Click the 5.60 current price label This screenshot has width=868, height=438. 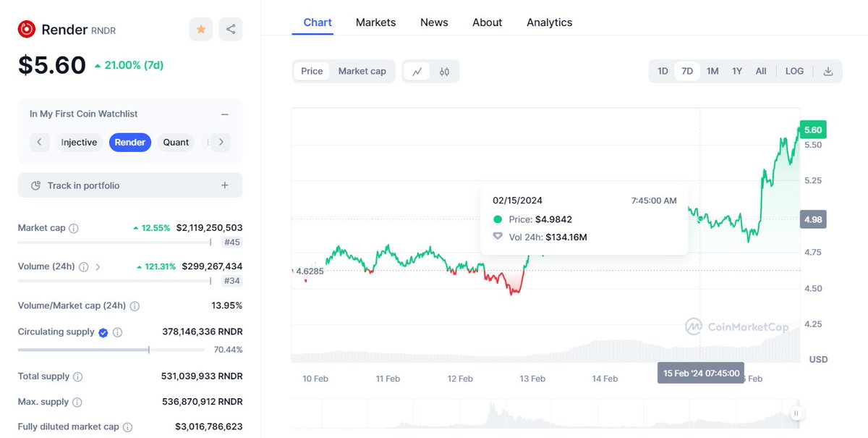(813, 130)
